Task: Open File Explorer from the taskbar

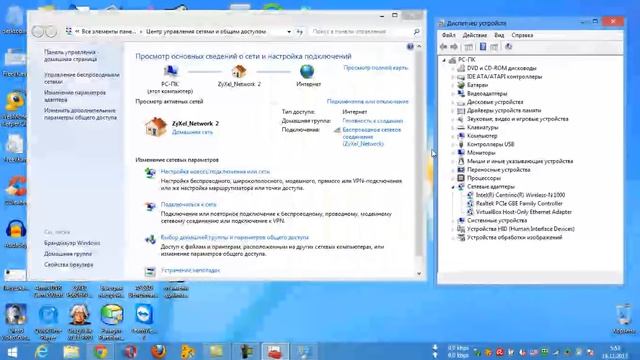Action: [71, 352]
